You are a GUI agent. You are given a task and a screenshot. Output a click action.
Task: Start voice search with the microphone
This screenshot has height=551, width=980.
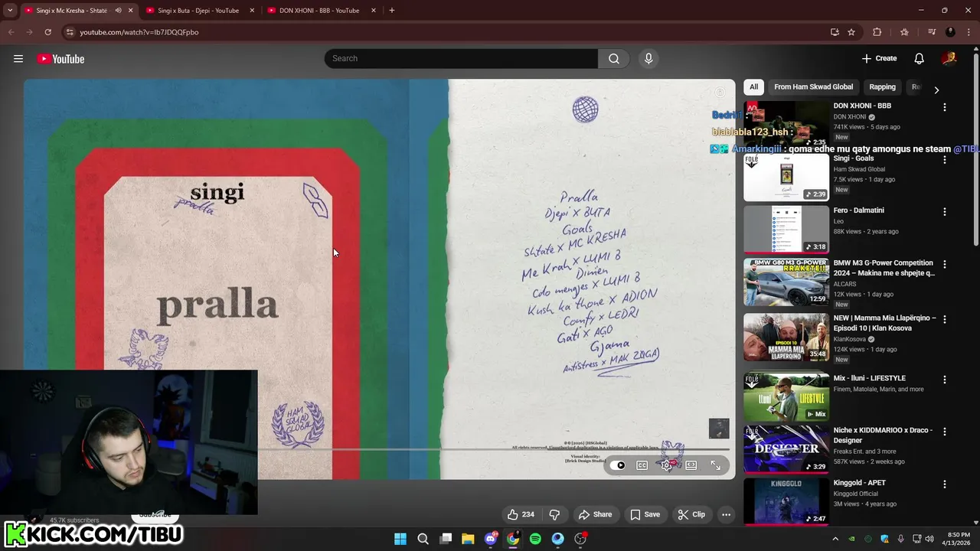coord(648,58)
